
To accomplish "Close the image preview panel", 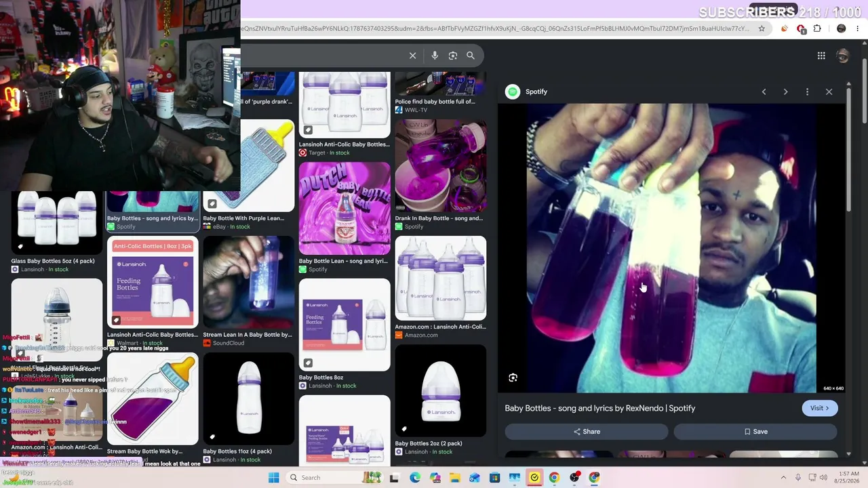I will (829, 91).
